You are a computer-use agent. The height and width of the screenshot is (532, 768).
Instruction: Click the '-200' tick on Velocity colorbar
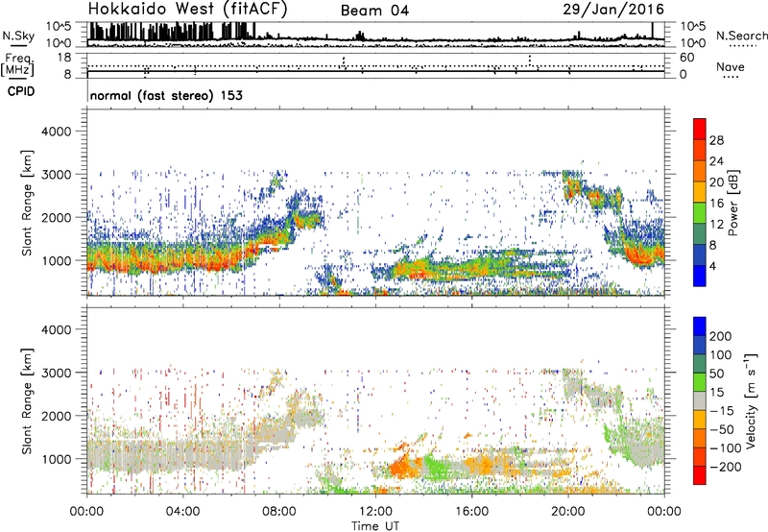725,467
